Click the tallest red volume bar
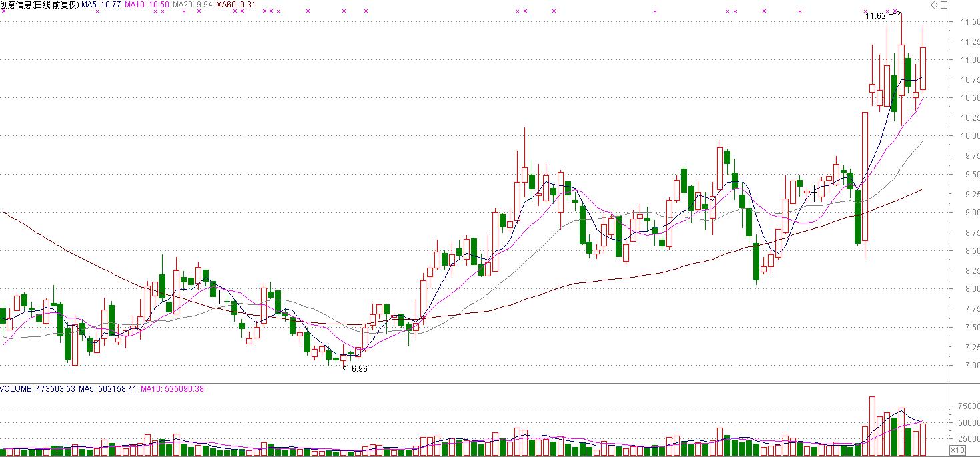This screenshot has height=457, width=980. click(872, 426)
